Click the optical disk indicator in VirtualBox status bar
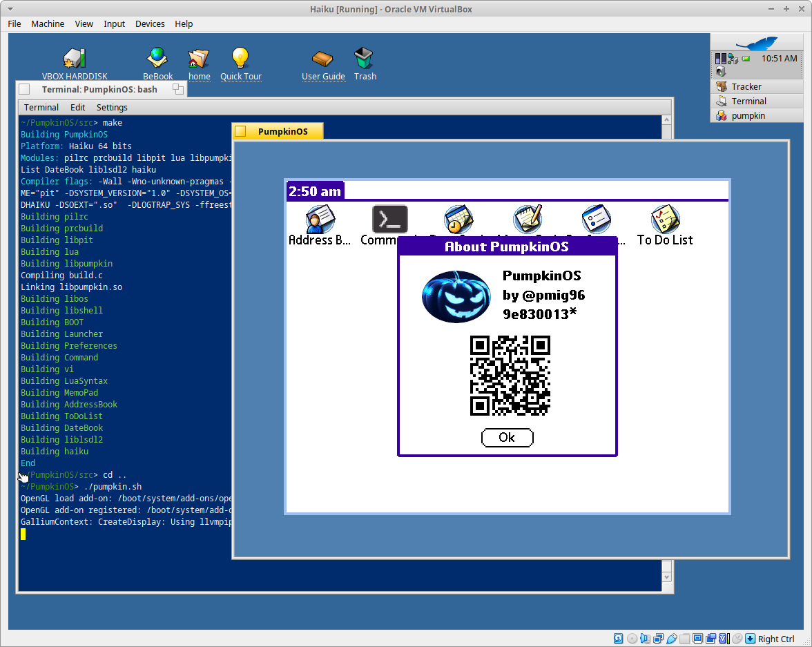812x647 pixels. point(632,638)
